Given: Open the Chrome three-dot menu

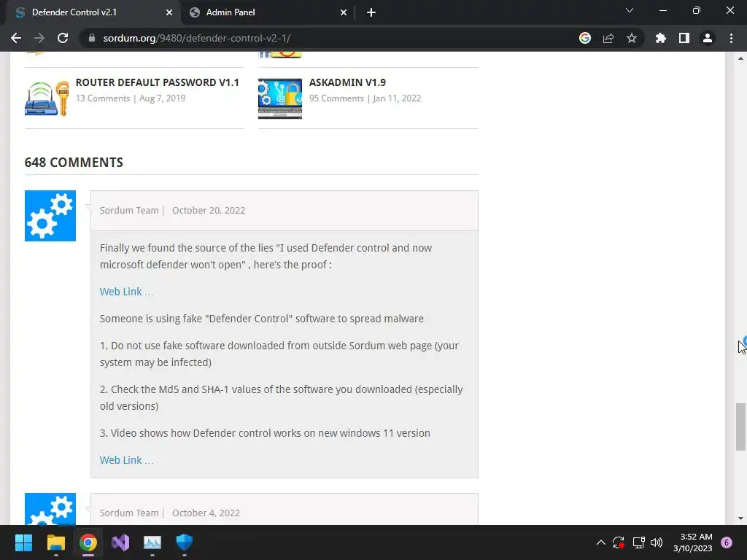Looking at the screenshot, I should point(731,38).
